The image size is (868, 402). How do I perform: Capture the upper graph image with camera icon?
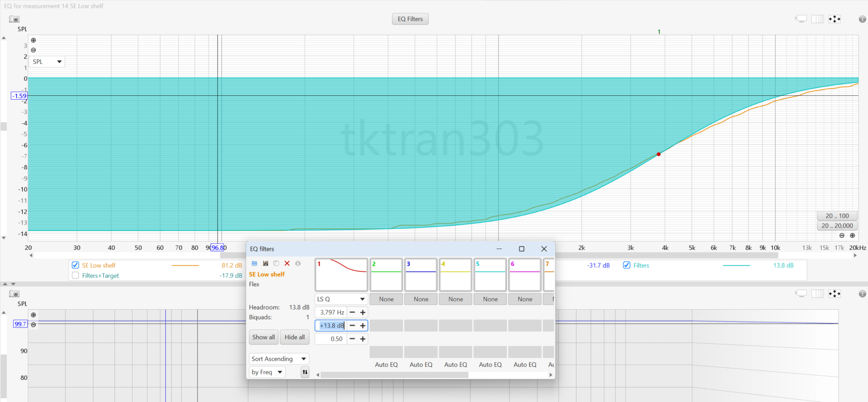pyautogui.click(x=14, y=19)
